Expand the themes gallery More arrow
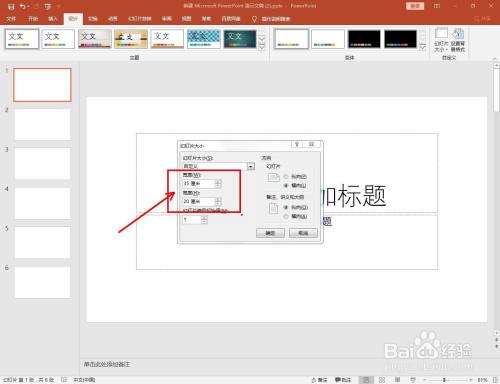This screenshot has height=384, width=500. tap(262, 46)
